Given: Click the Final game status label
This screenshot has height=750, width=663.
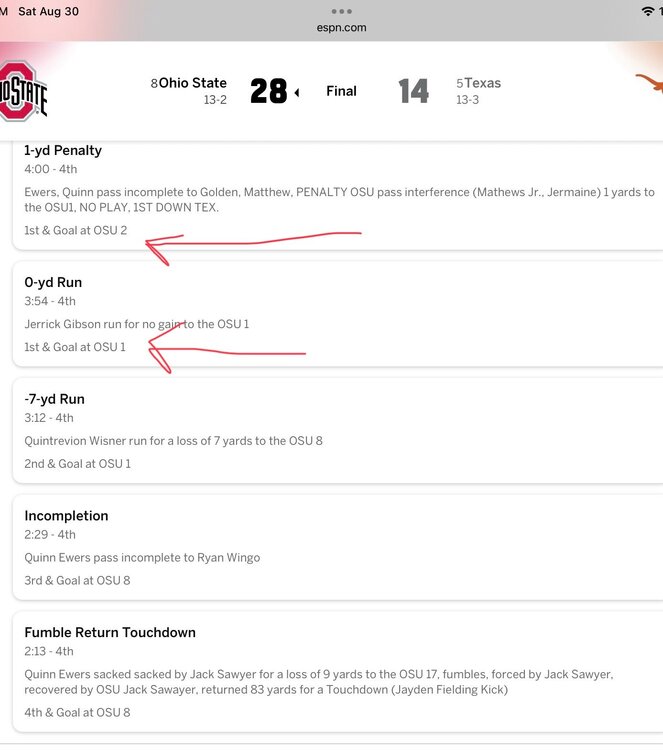Looking at the screenshot, I should tap(341, 91).
